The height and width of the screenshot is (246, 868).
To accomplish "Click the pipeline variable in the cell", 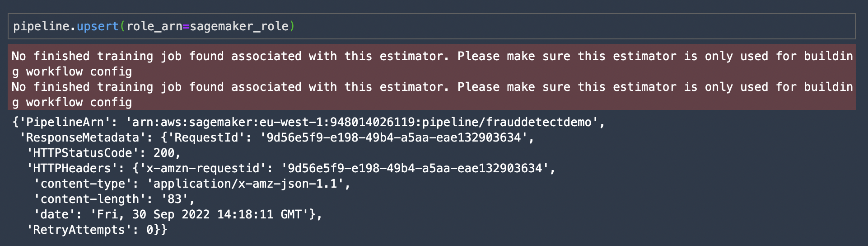I will pos(41,26).
